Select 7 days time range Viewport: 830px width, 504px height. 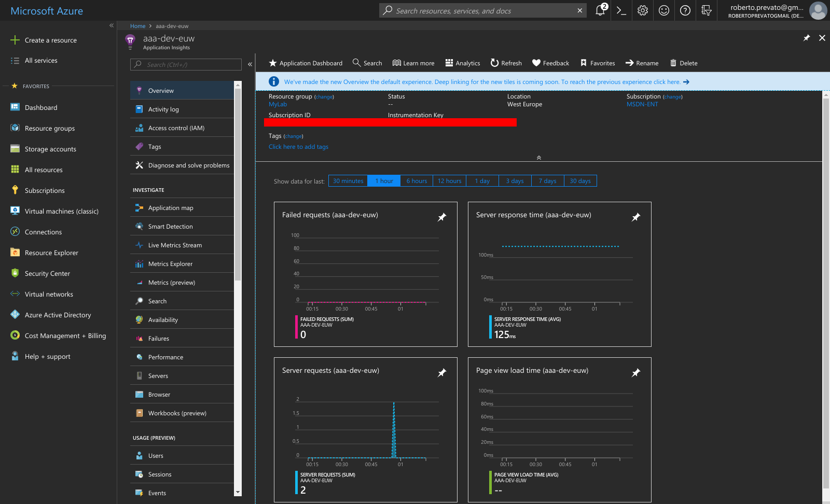pyautogui.click(x=547, y=181)
